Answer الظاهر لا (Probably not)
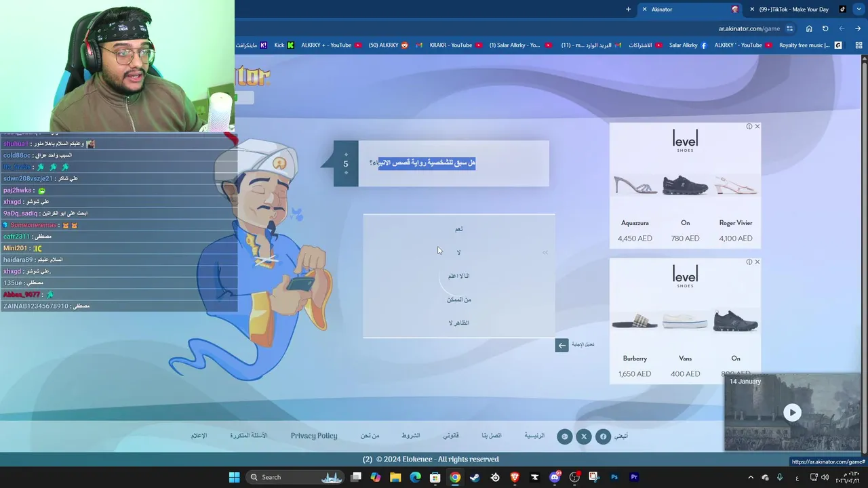This screenshot has width=868, height=488. 459,323
